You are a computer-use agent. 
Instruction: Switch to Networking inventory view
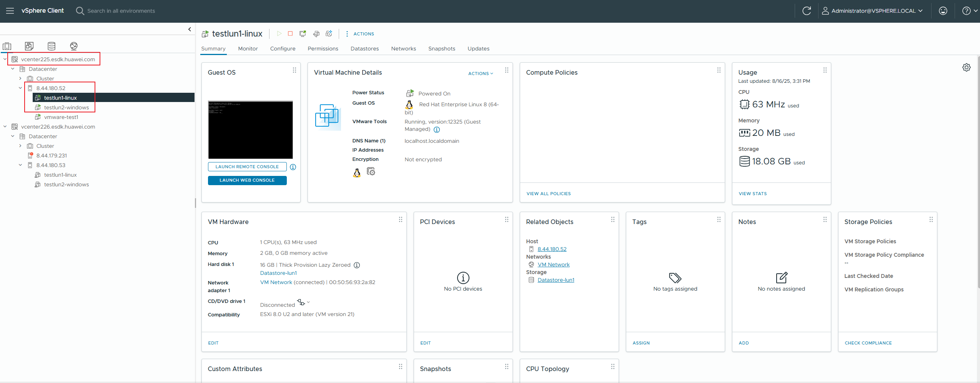click(x=74, y=46)
